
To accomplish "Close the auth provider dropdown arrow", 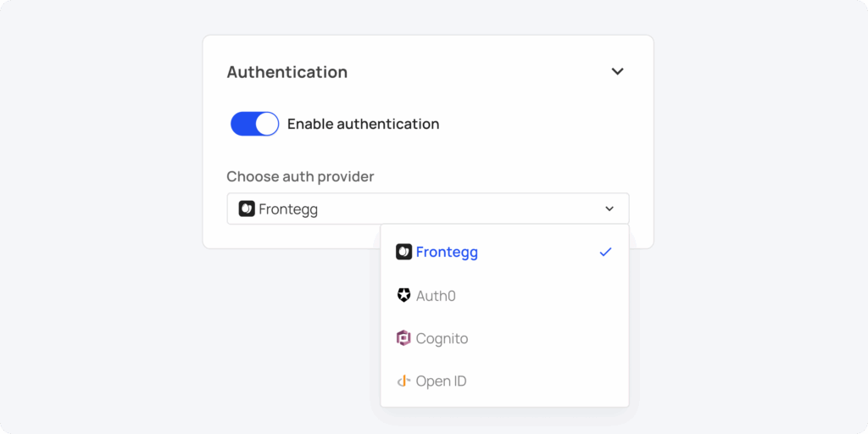I will [x=609, y=209].
